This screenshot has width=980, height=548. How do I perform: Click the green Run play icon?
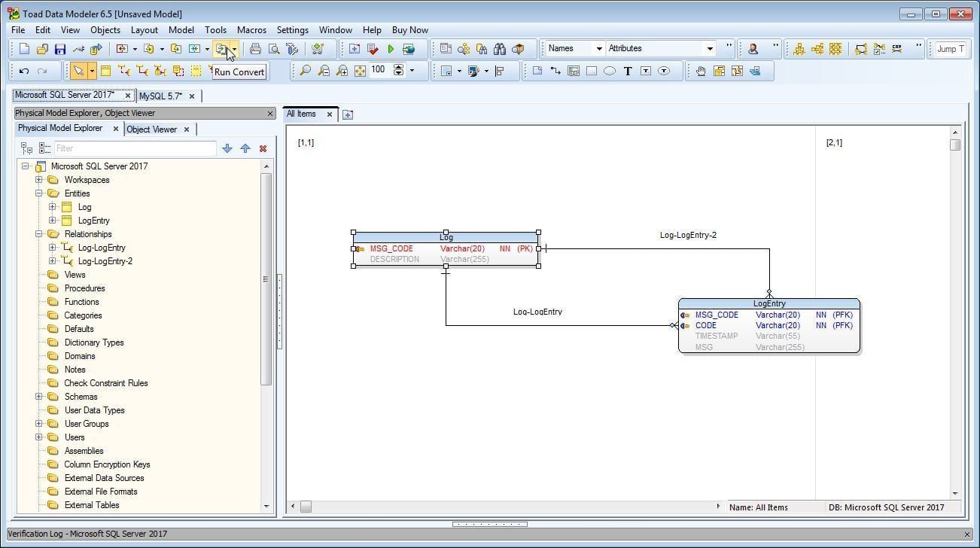point(391,49)
